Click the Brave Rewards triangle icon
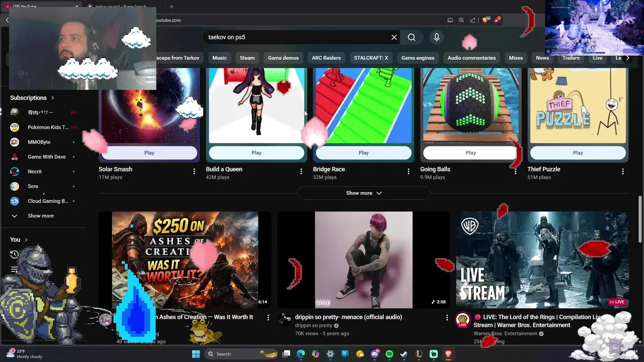This screenshot has height=362, width=644. click(x=497, y=20)
